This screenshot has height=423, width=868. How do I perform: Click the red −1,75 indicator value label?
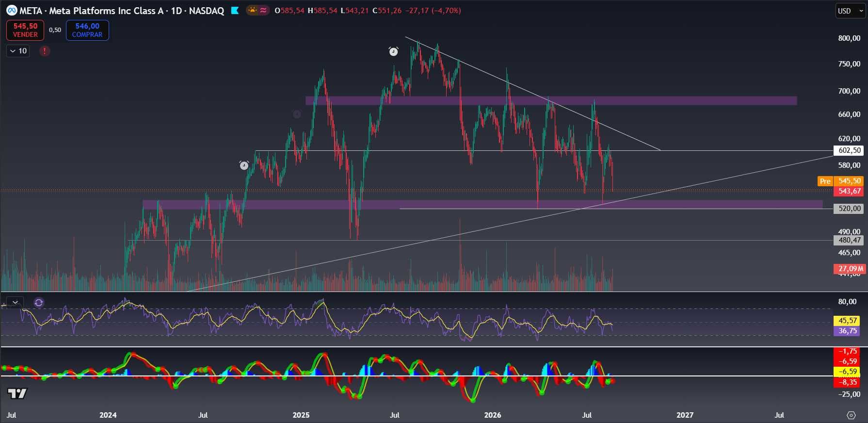click(x=847, y=351)
